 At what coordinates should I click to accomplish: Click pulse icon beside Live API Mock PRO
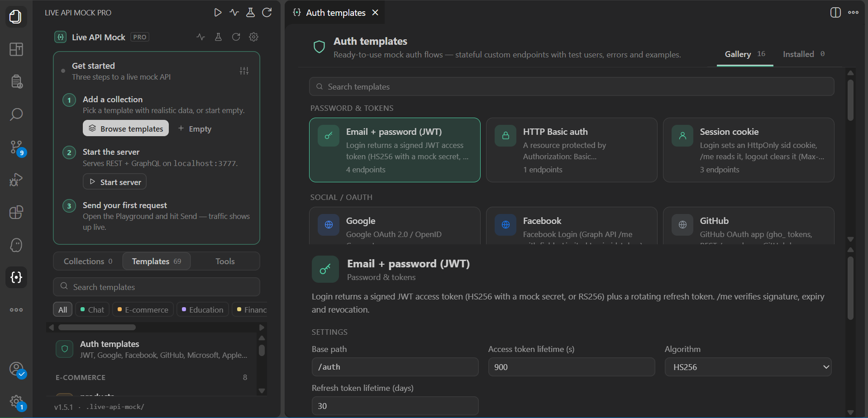pyautogui.click(x=200, y=37)
